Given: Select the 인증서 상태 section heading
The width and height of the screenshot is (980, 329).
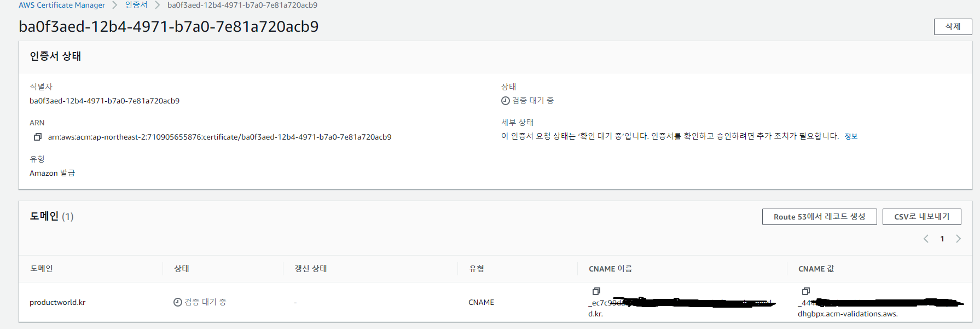Looking at the screenshot, I should pyautogui.click(x=55, y=56).
